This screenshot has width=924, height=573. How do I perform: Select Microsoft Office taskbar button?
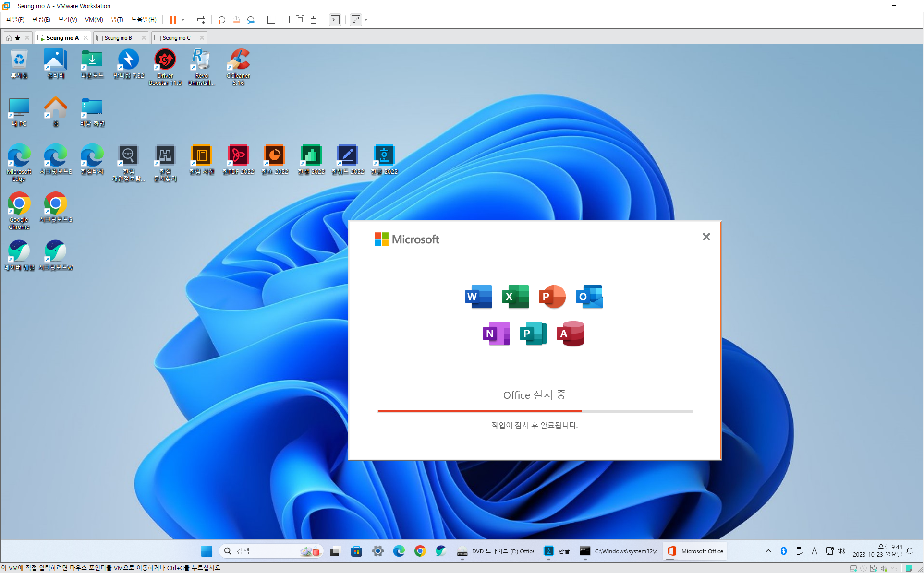point(695,551)
